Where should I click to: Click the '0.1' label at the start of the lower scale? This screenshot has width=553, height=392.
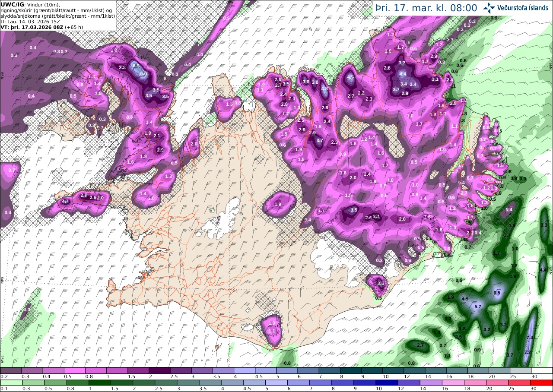coord(3,389)
